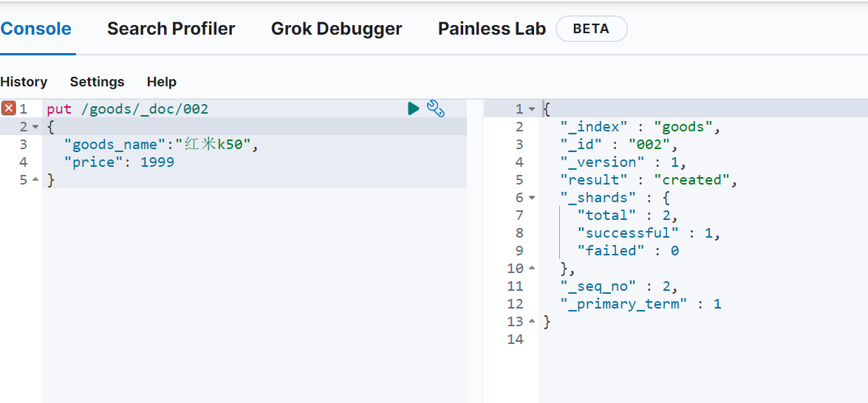Image resolution: width=868 pixels, height=403 pixels.
Task: Open the request History
Action: (x=24, y=82)
